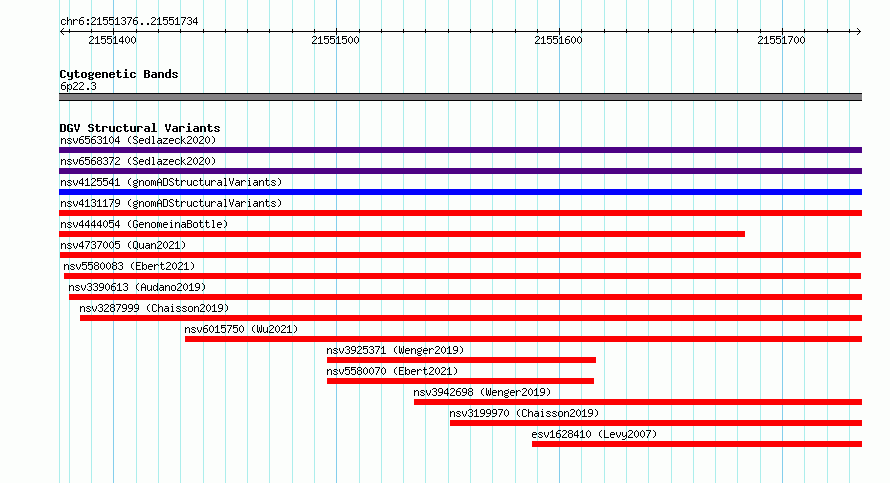Click the Cytogenetic Bands track title
Screen dimensions: 890x483
(x=119, y=74)
